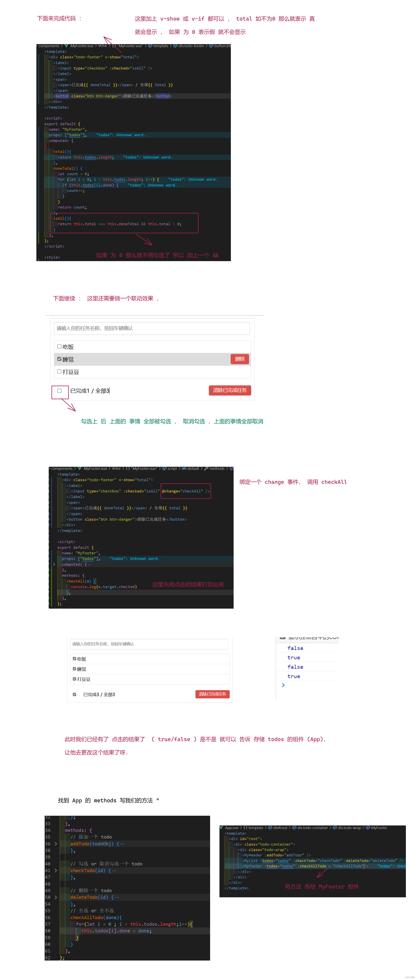Untick the 睡觉 checkbox in the first todo list
Screen dimensions: 418x980
pos(59,359)
